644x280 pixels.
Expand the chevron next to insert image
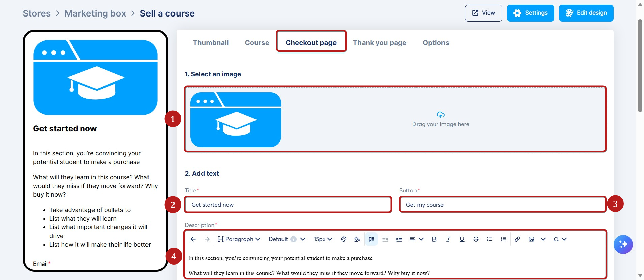point(543,239)
